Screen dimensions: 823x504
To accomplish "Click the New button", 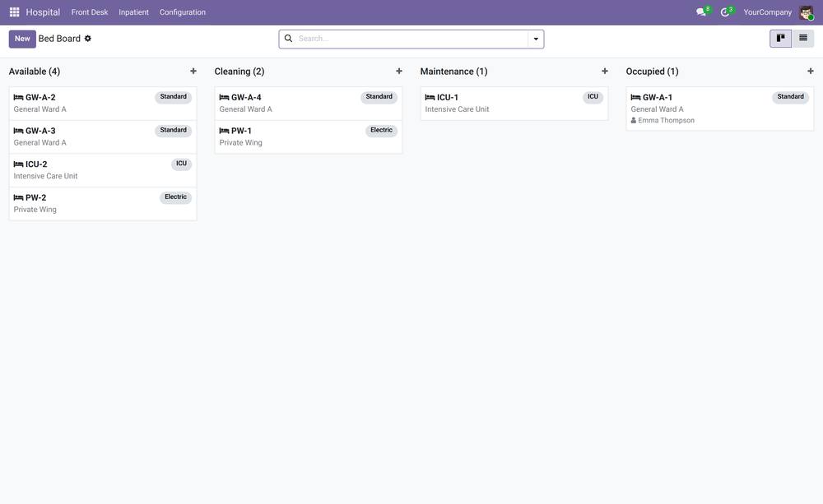I will point(22,39).
